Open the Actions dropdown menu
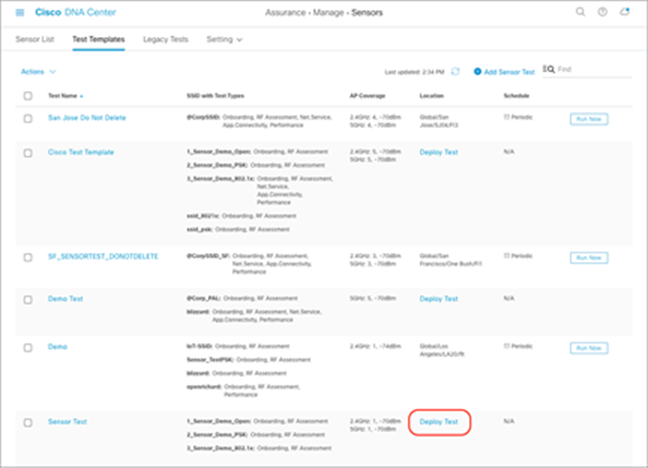This screenshot has height=468, width=648. pos(38,72)
